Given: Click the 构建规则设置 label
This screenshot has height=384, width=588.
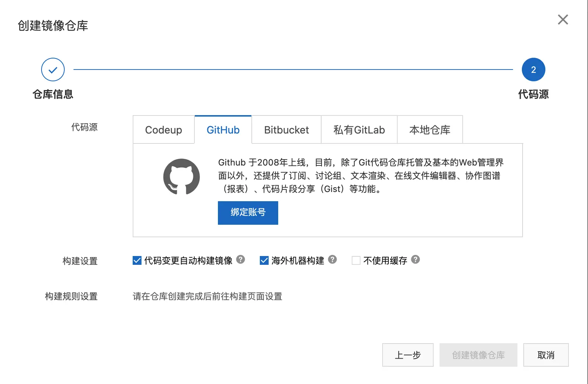Looking at the screenshot, I should (71, 296).
